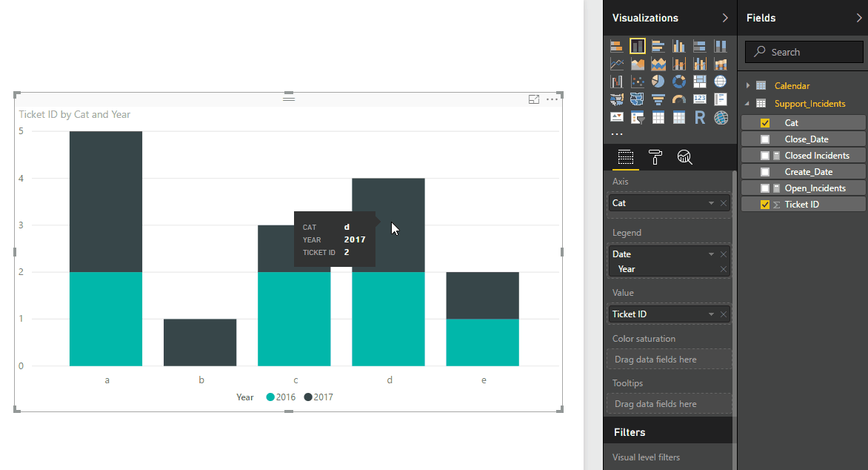Select the area chart visual
This screenshot has height=470, width=868.
pos(637,64)
